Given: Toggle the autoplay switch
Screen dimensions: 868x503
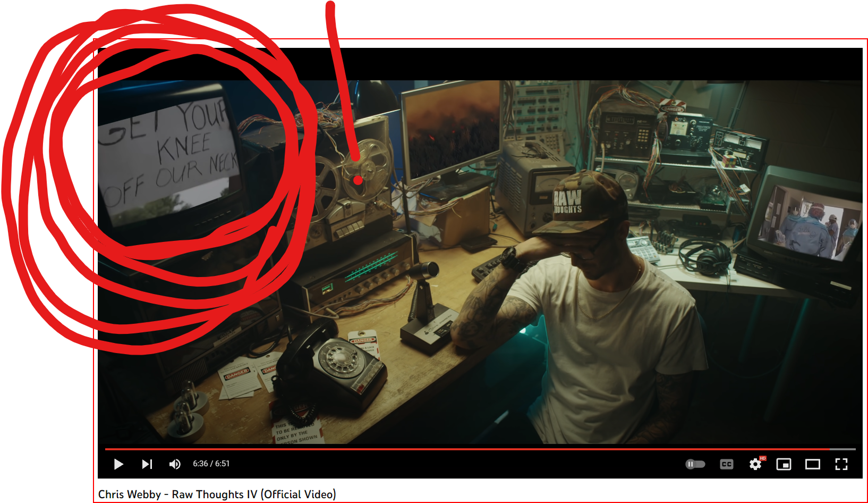Looking at the screenshot, I should (695, 464).
